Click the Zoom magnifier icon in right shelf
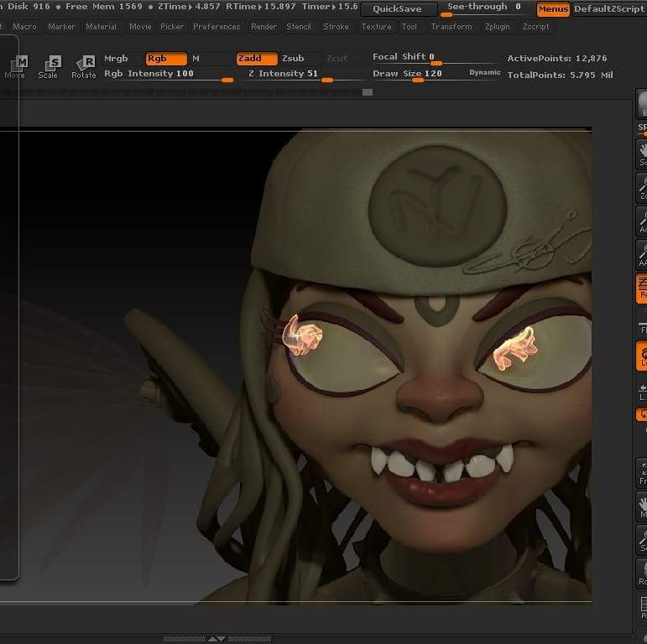 click(x=642, y=188)
